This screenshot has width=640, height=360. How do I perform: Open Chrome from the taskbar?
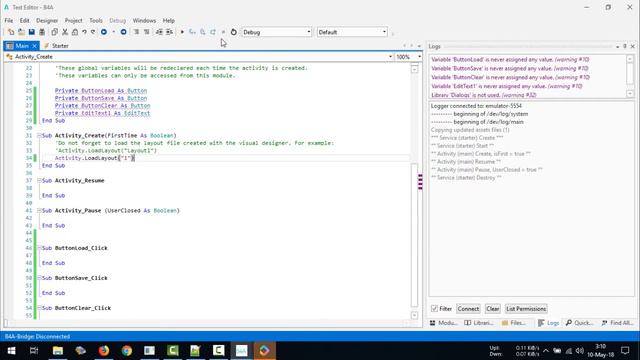[127, 350]
